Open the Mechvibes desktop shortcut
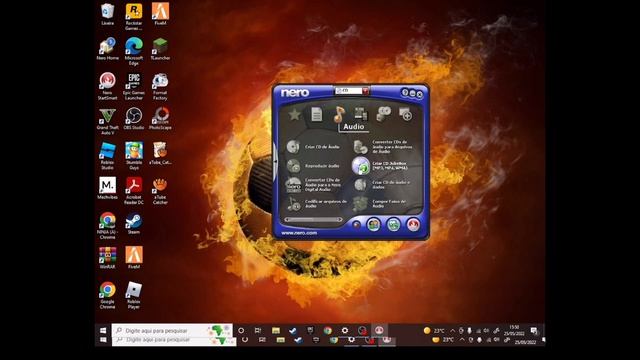 pos(107,188)
